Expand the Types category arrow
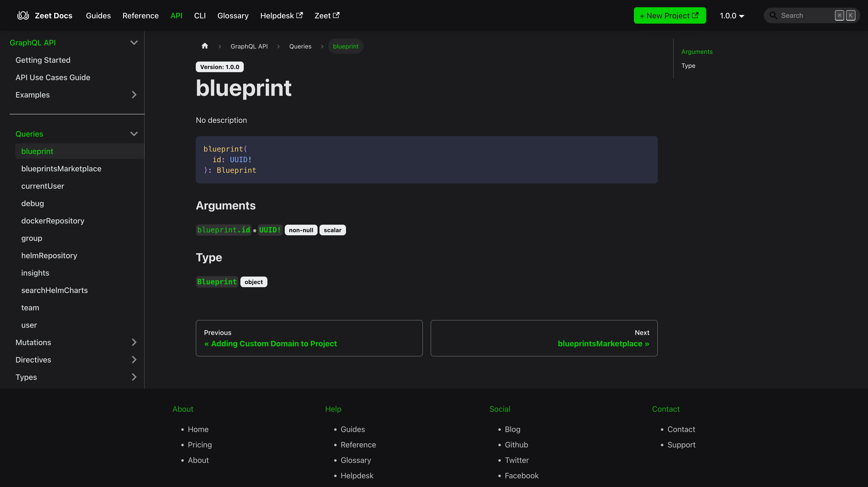Viewport: 868px width, 487px height. pos(134,377)
